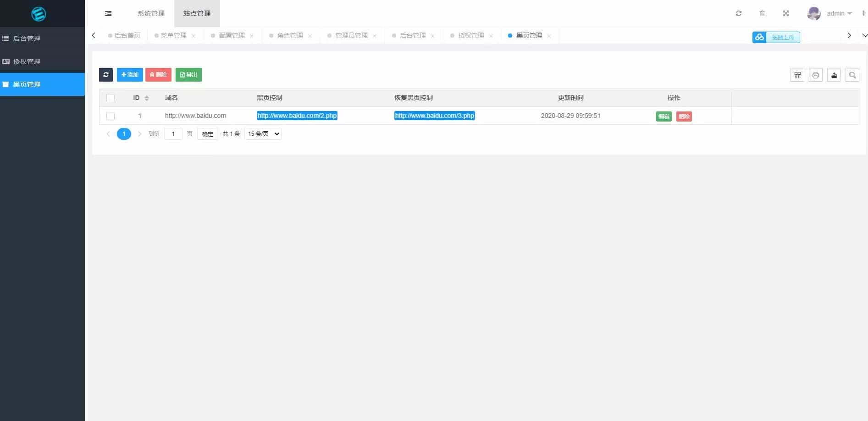Refresh page using top-right refresh icon
Viewport: 868px width, 421px height.
pyautogui.click(x=738, y=13)
